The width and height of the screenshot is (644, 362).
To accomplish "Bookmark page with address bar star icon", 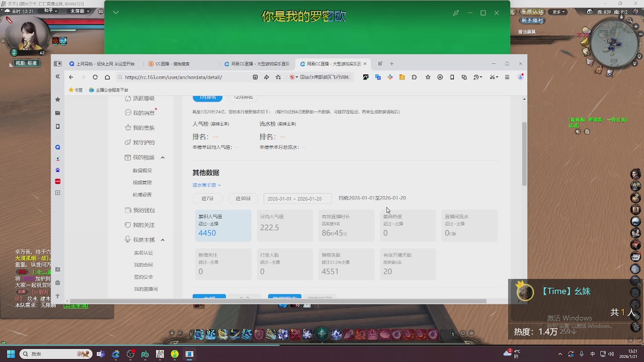I will tap(278, 77).
